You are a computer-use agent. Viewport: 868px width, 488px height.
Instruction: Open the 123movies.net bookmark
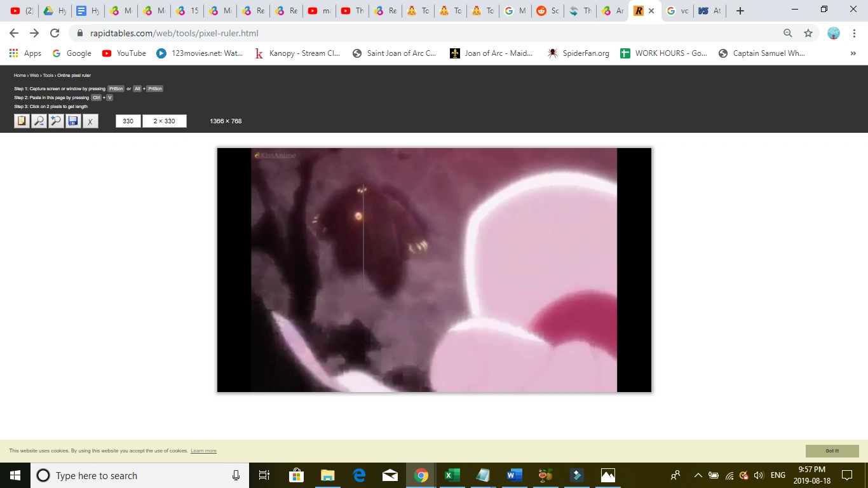[x=200, y=53]
